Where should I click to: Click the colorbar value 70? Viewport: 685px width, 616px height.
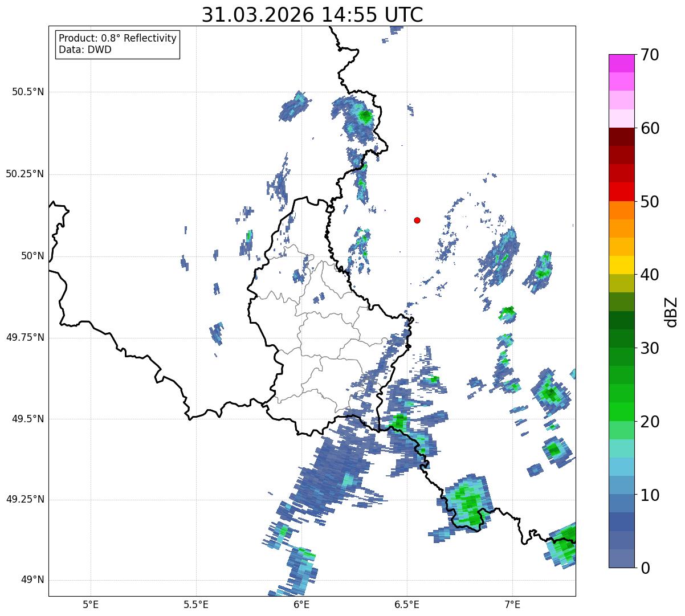(650, 55)
